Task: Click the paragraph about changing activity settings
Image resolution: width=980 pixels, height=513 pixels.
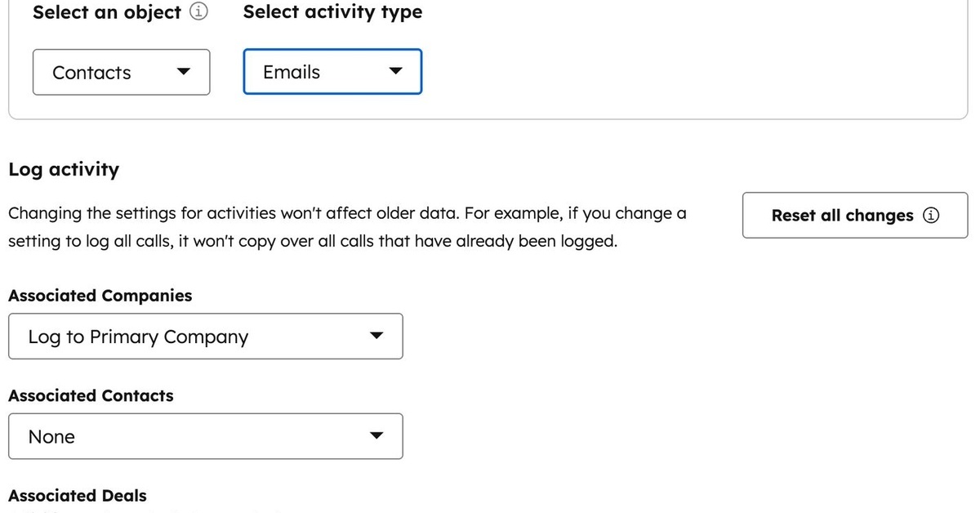Action: [347, 228]
